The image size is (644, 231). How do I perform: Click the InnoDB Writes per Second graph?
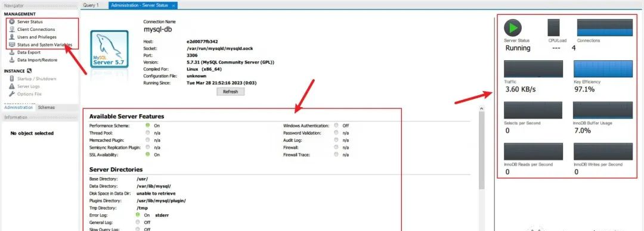603,151
